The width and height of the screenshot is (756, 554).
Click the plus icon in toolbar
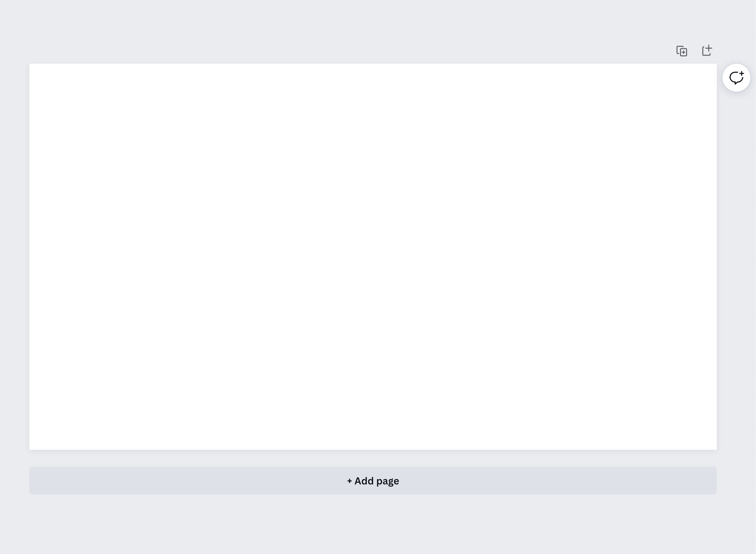pyautogui.click(x=707, y=51)
